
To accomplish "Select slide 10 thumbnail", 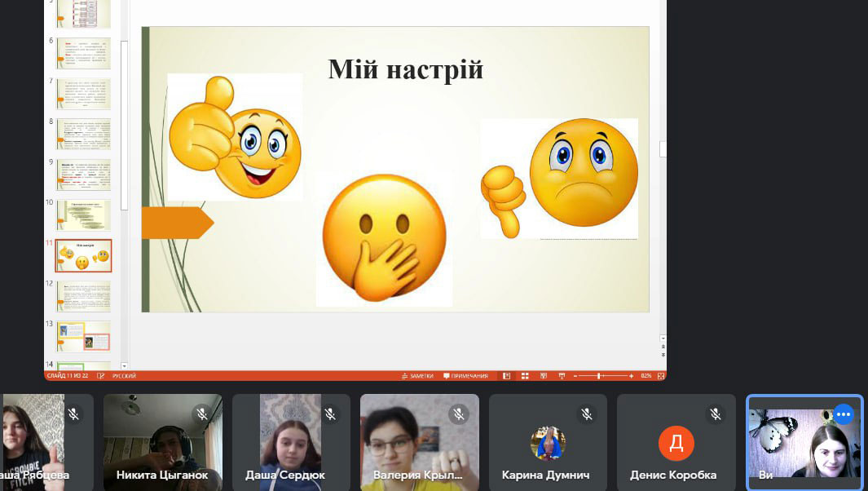I will pos(84,215).
